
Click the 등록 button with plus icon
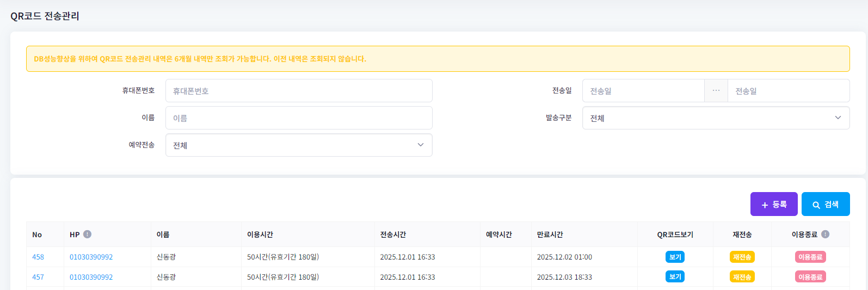[x=773, y=204]
